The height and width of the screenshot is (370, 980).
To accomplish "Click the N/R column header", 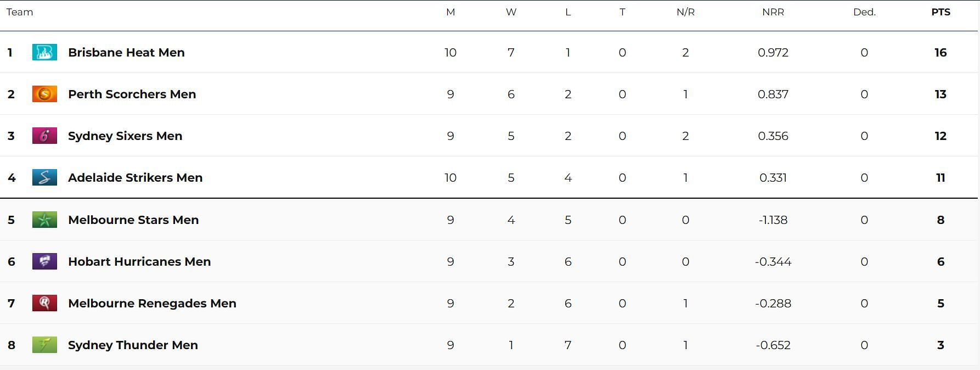I will tap(685, 12).
